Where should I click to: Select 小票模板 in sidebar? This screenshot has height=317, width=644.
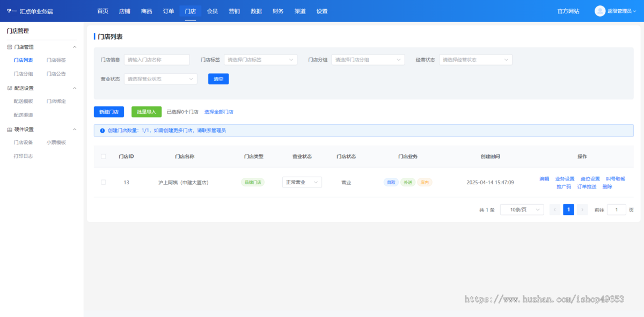click(56, 142)
